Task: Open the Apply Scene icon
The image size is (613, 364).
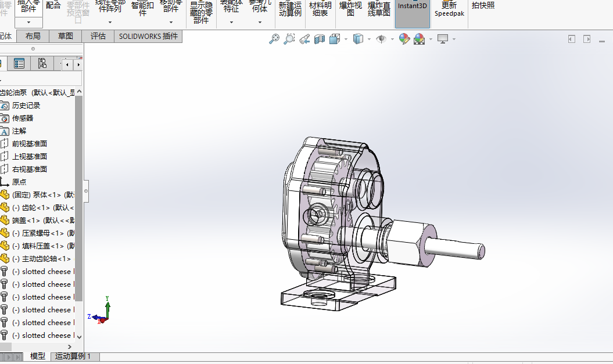Action: (x=419, y=39)
